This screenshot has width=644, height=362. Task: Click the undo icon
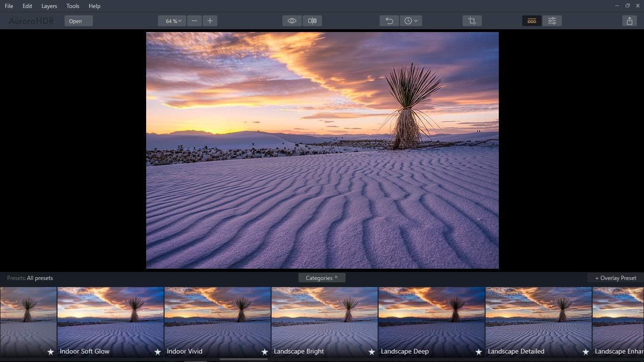(389, 20)
